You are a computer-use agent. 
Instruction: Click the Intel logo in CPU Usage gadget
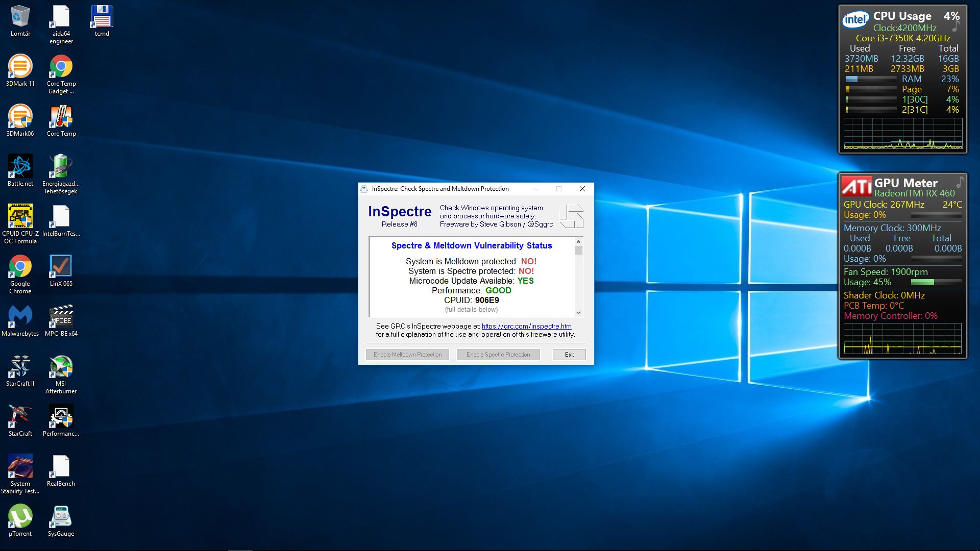tap(855, 19)
